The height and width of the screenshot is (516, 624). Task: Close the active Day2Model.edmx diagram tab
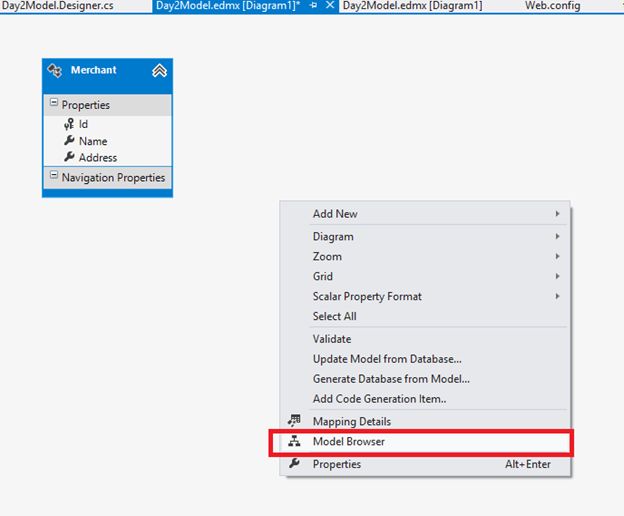(x=331, y=6)
